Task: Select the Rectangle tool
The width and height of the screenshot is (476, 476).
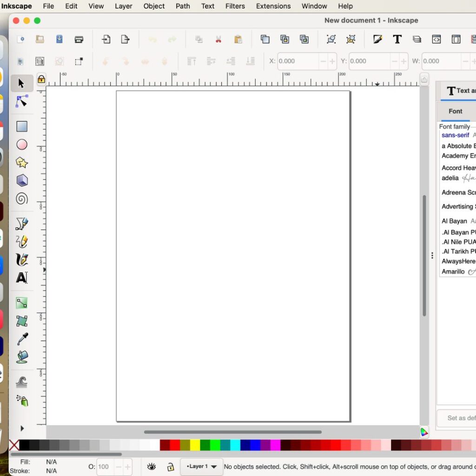Action: 21,126
